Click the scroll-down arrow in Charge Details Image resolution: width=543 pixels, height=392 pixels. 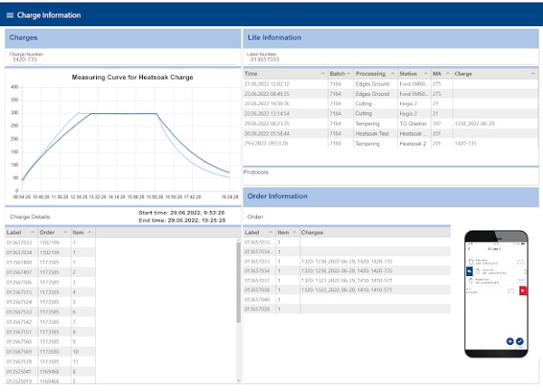[238, 380]
